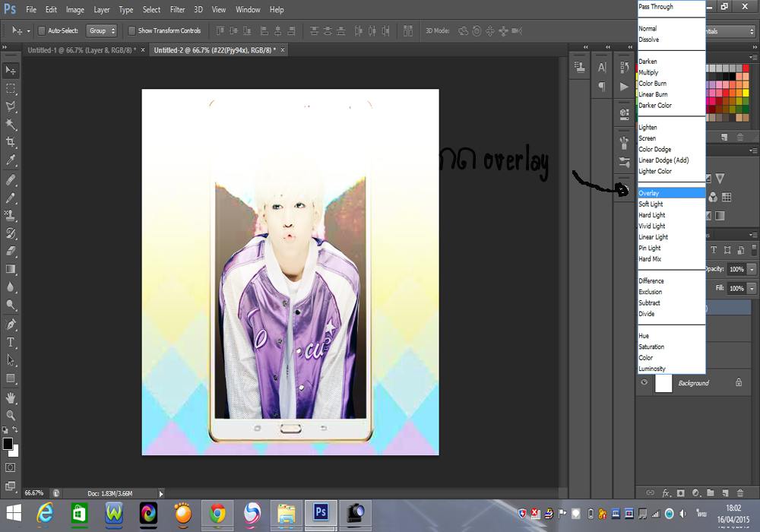
Task: Open Google Chrome from the taskbar
Action: pyautogui.click(x=217, y=515)
